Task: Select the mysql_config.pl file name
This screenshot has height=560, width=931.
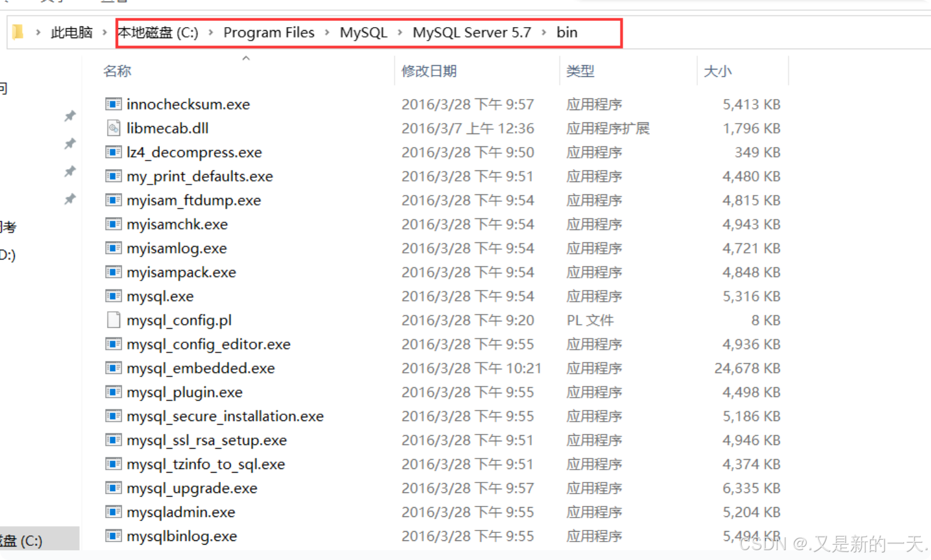Action: pyautogui.click(x=179, y=320)
